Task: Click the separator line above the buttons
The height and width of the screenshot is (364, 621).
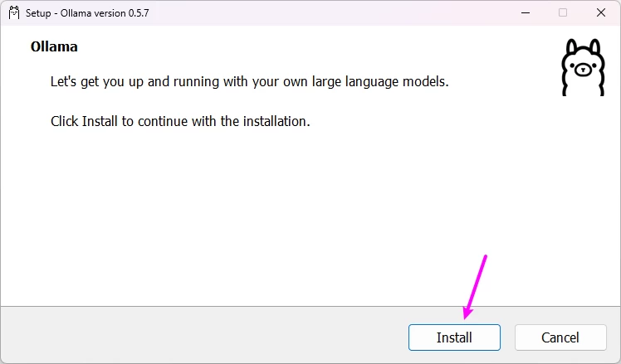Action: (310, 307)
